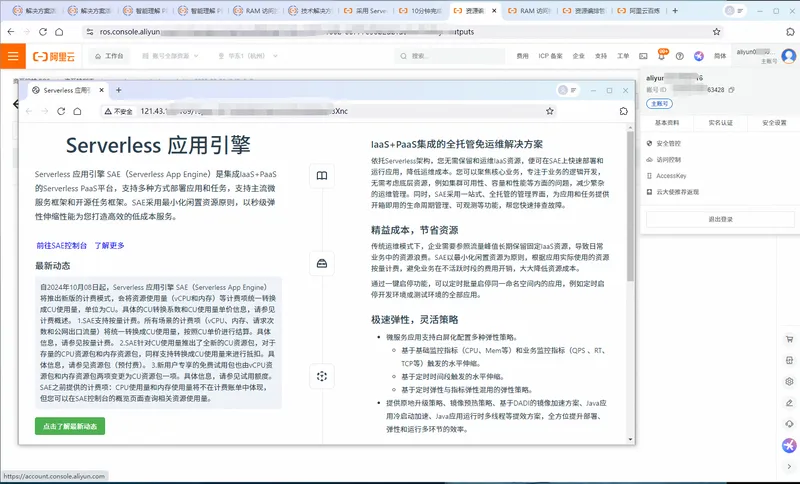800x484 pixels.
Task: Click the 退出登录 logout button
Action: point(720,219)
